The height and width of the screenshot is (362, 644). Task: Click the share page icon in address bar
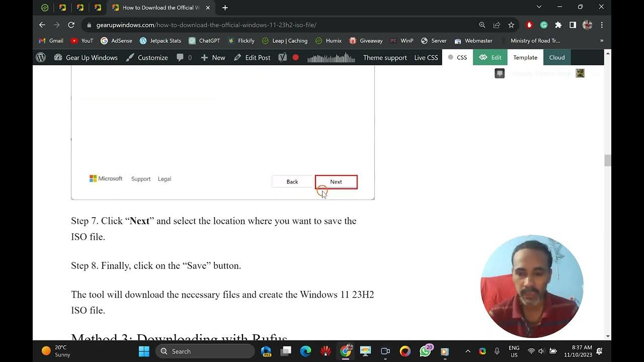(x=497, y=25)
